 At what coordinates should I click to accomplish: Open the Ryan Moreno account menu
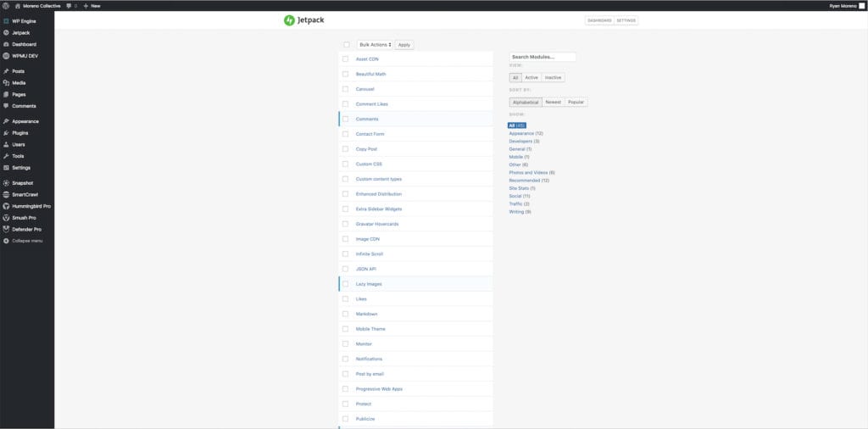pyautogui.click(x=847, y=6)
